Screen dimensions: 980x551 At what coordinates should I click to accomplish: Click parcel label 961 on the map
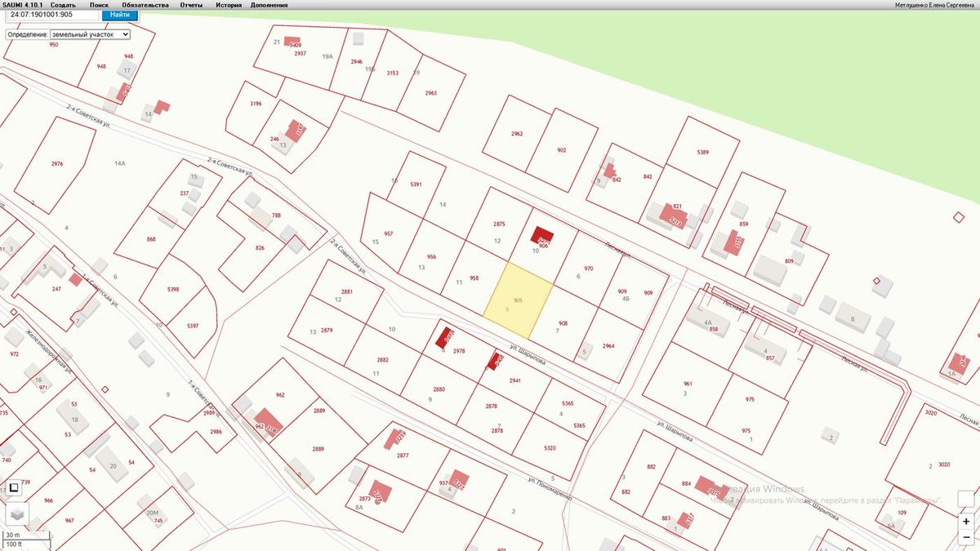(688, 384)
